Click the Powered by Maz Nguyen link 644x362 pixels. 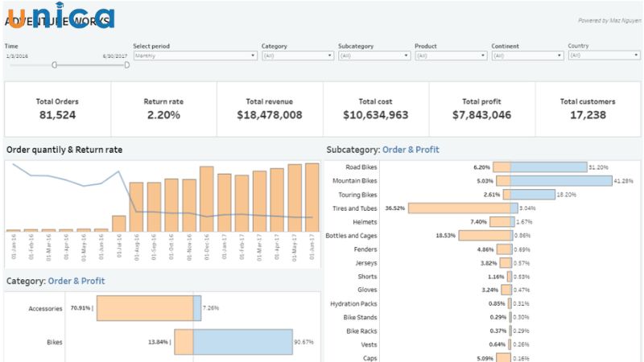608,20
